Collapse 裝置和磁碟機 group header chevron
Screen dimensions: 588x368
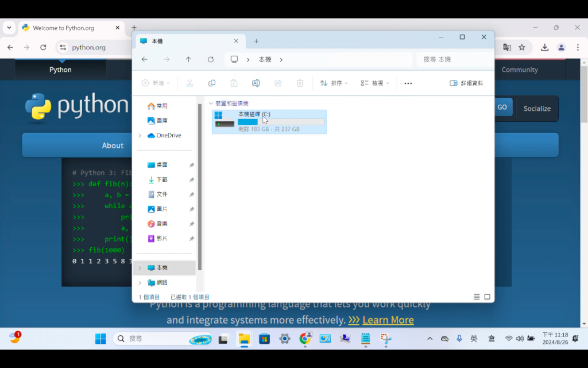point(211,103)
